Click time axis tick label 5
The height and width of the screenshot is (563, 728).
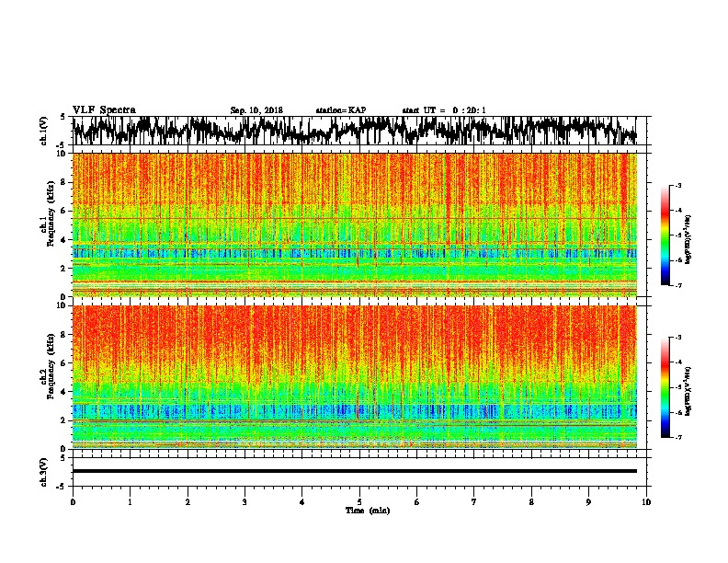pyautogui.click(x=359, y=502)
